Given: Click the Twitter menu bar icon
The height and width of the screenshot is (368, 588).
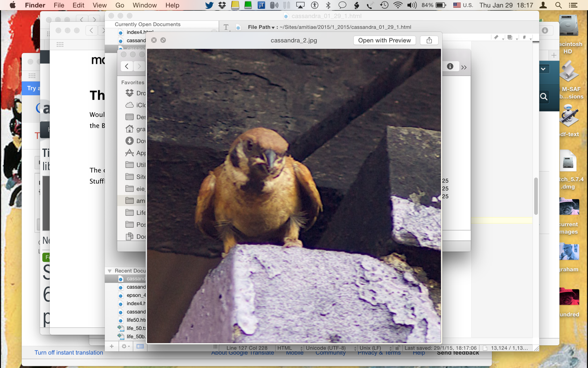Looking at the screenshot, I should (209, 5).
